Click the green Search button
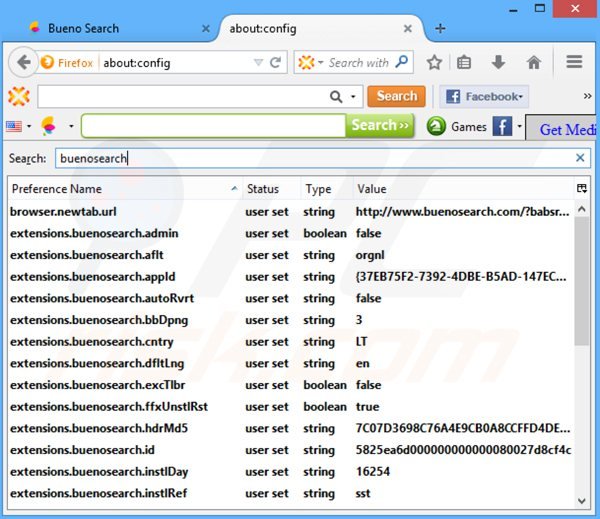The image size is (600, 519). tap(380, 126)
